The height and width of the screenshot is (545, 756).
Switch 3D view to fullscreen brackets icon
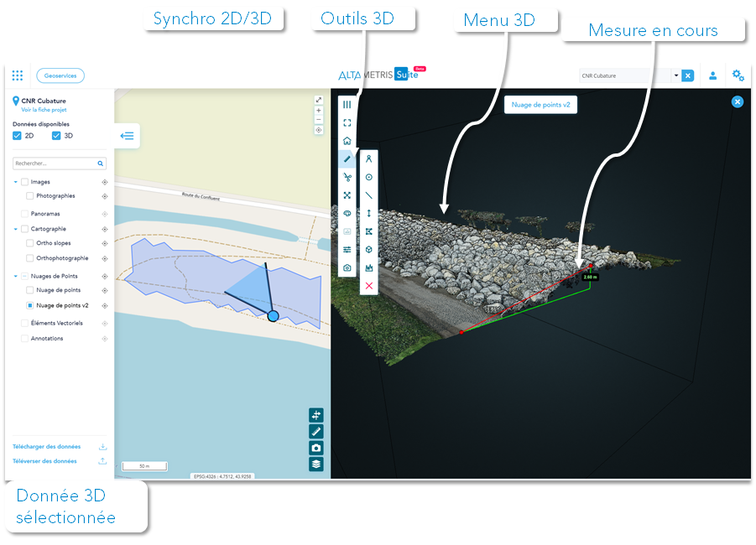(347, 123)
